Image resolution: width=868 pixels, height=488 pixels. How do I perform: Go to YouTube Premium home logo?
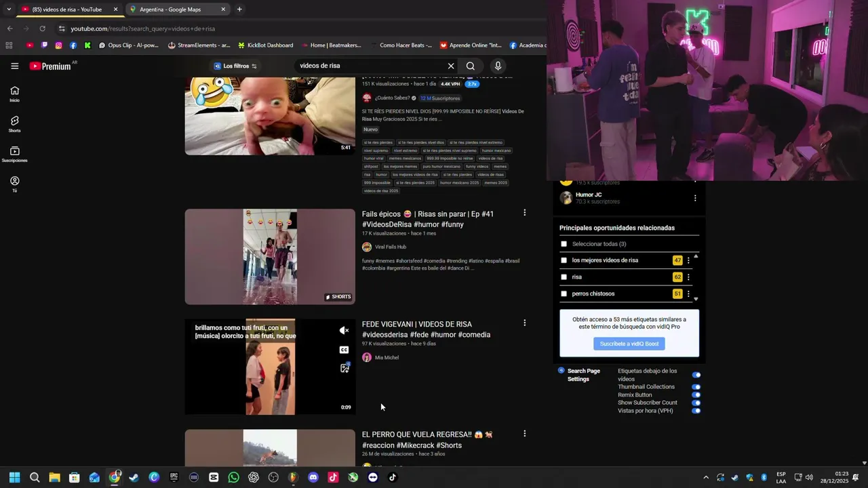51,66
